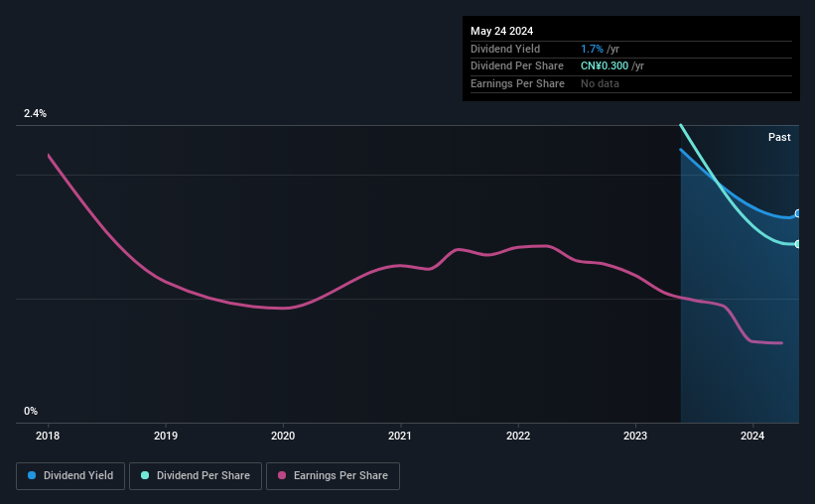Viewport: 815px width, 504px height.
Task: Click the 2.4% y-axis label
Action: [35, 113]
